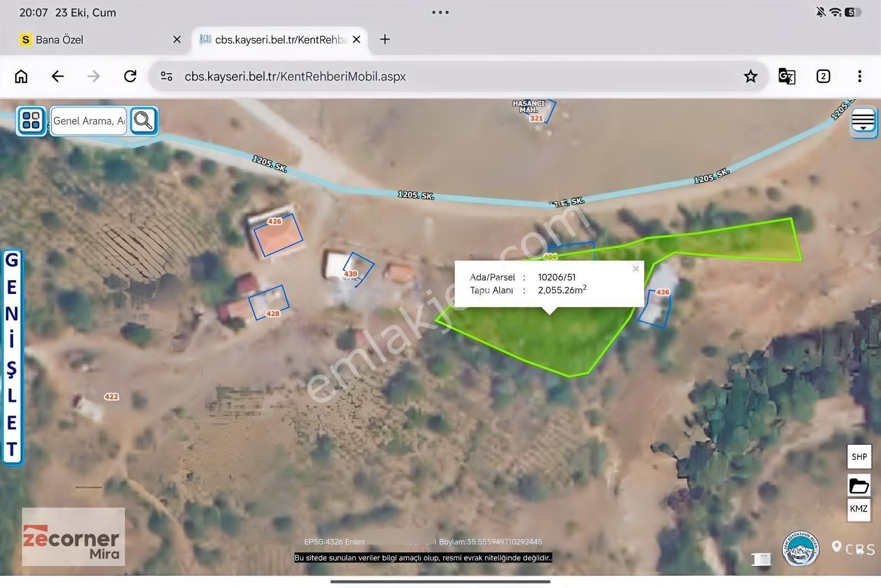Image resolution: width=881 pixels, height=588 pixels.
Task: Reload the page
Action: point(130,76)
